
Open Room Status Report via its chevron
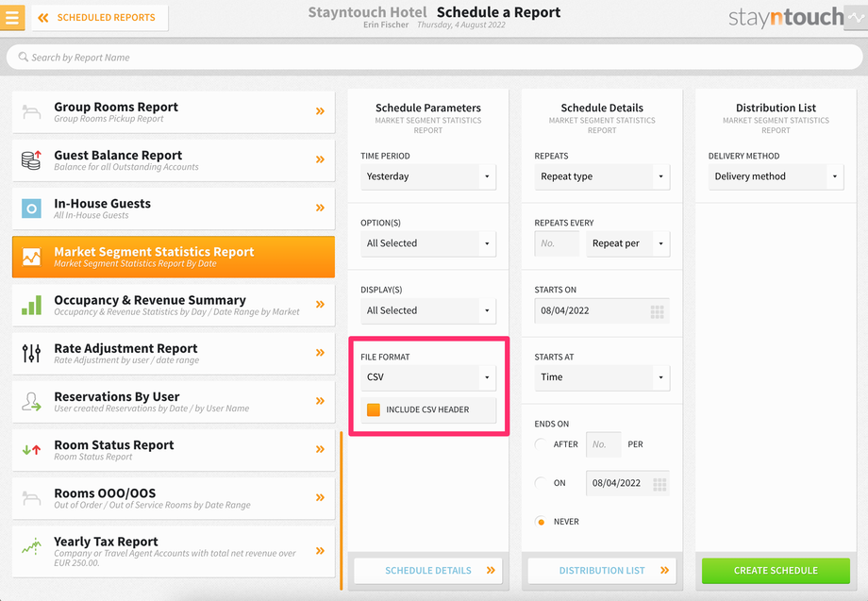320,449
